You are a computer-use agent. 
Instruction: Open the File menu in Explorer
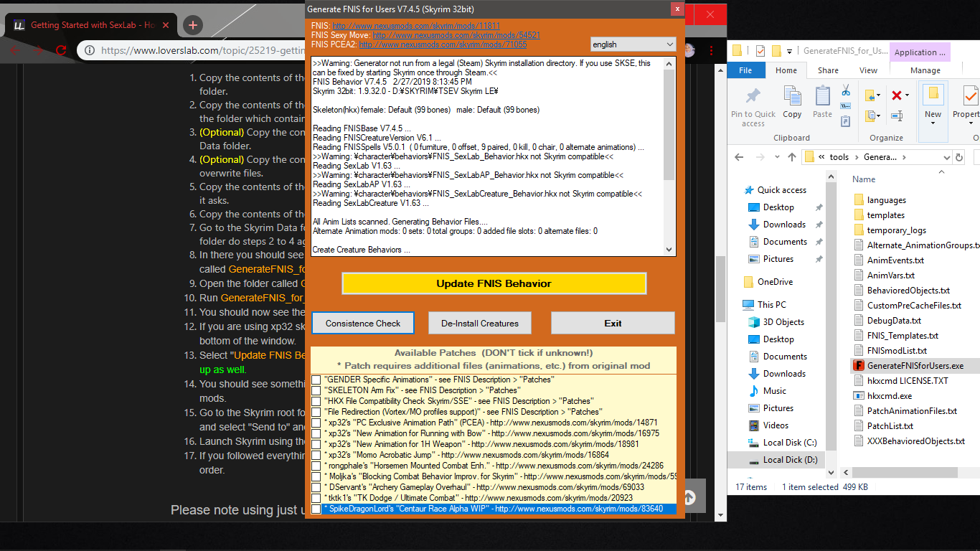(745, 70)
